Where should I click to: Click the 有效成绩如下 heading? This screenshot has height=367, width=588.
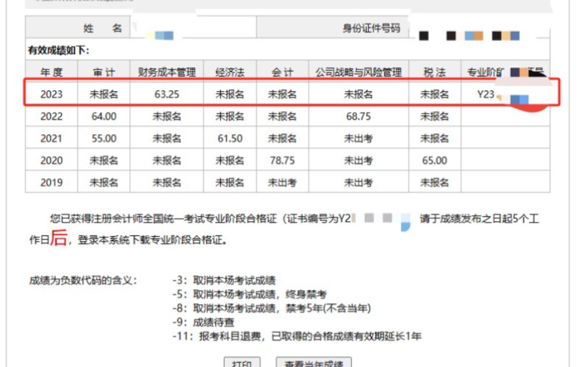(59, 50)
